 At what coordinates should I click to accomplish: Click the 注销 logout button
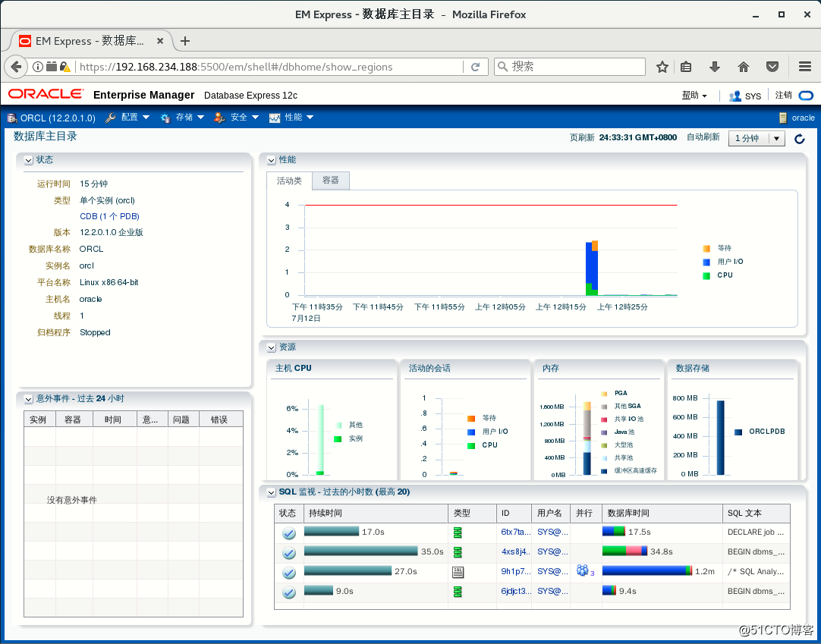click(x=783, y=95)
